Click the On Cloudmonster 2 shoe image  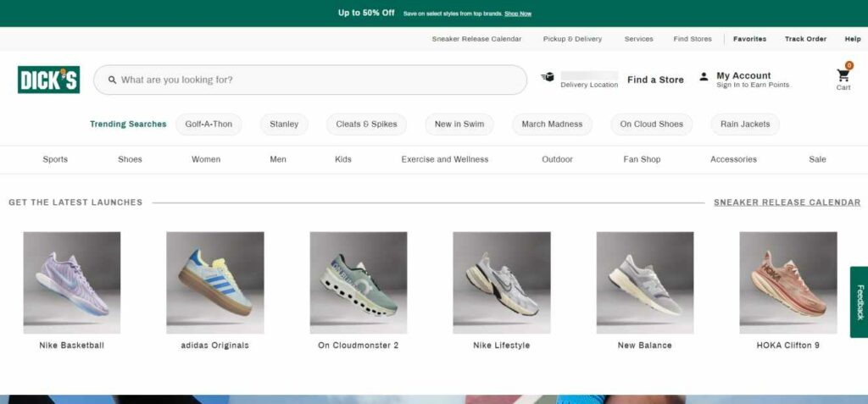(359, 282)
